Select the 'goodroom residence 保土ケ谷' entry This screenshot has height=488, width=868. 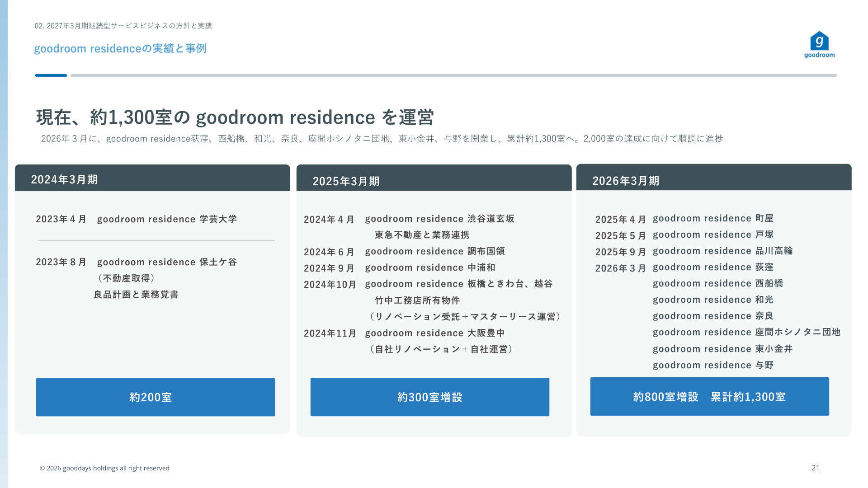point(167,262)
